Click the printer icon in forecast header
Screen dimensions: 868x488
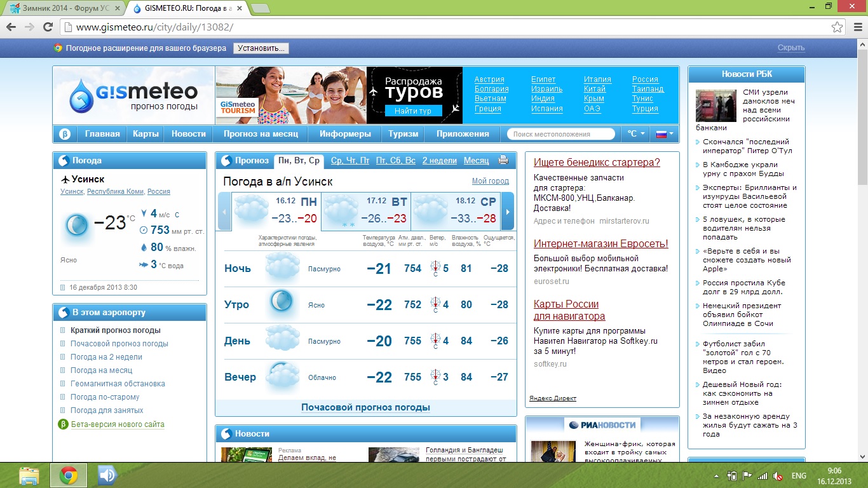(503, 161)
